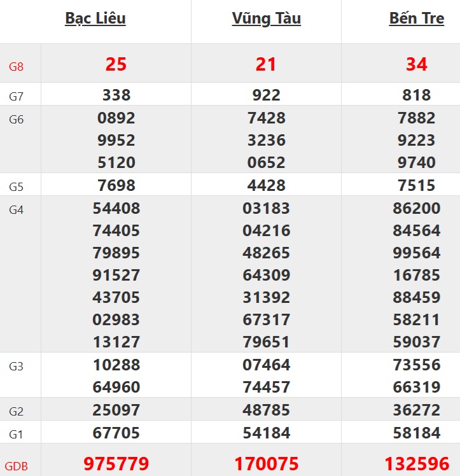Click the Bến Tre header link
Screen dimensions: 460x476
416,19
